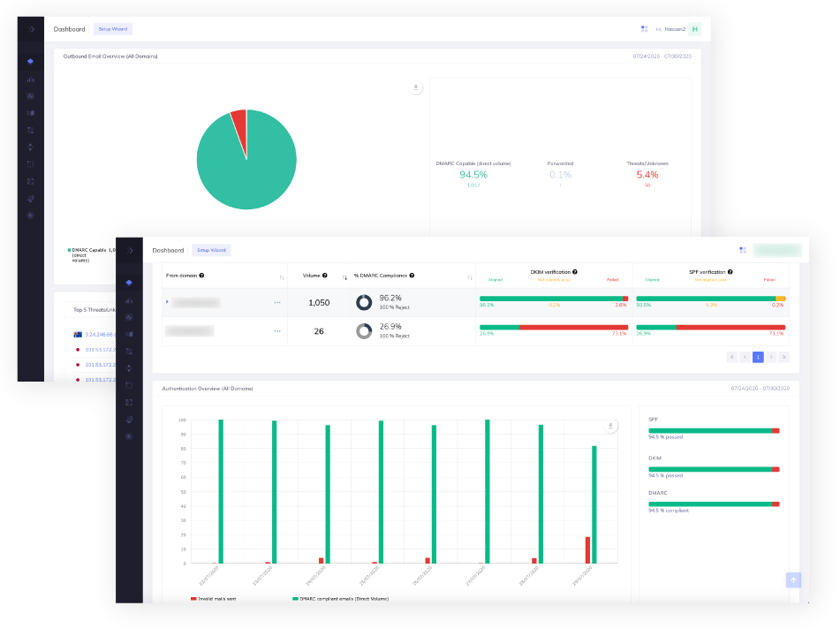
Task: Open globe icon in back window sidebar
Action: click(x=31, y=198)
